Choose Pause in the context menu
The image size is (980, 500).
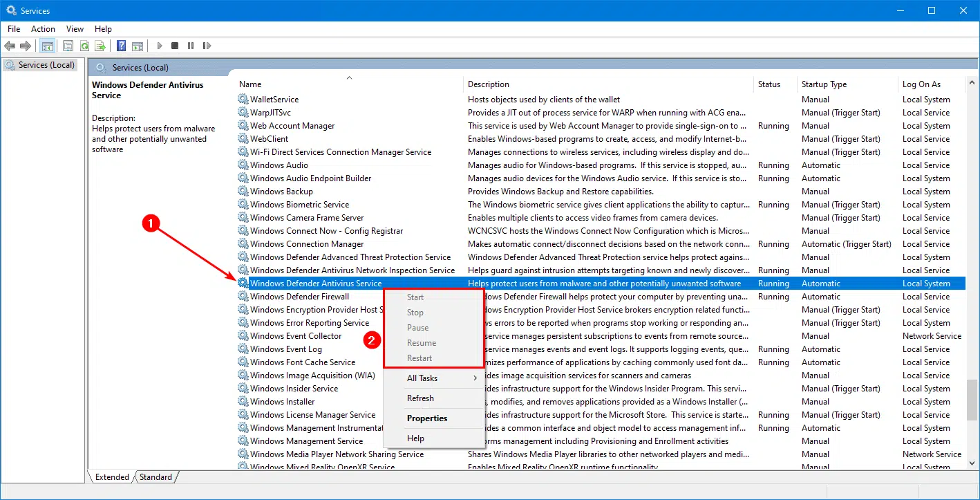(434, 328)
